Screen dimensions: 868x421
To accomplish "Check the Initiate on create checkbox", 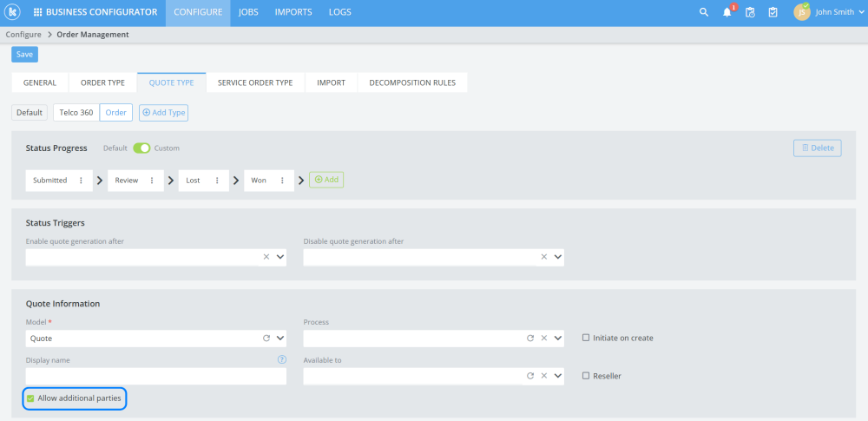I will click(x=586, y=338).
